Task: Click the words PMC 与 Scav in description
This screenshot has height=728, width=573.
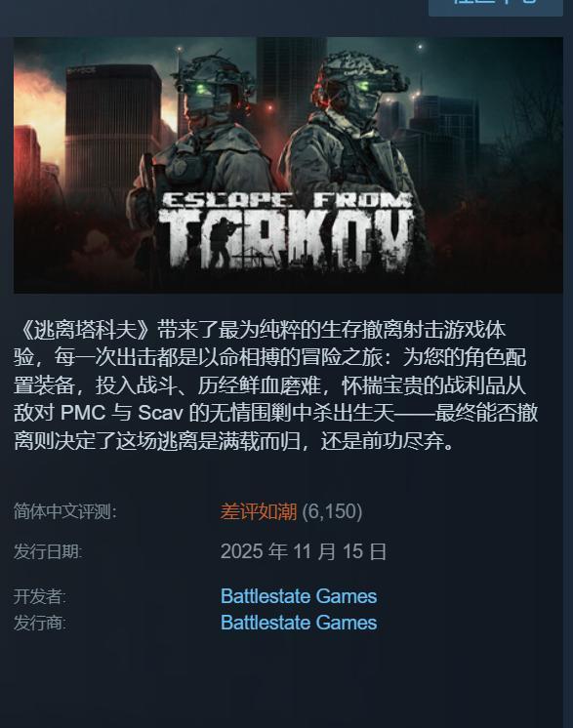Action: 122,413
